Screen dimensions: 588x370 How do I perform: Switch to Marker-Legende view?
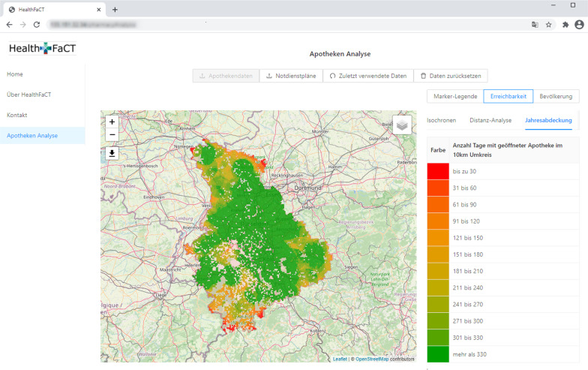pyautogui.click(x=454, y=96)
